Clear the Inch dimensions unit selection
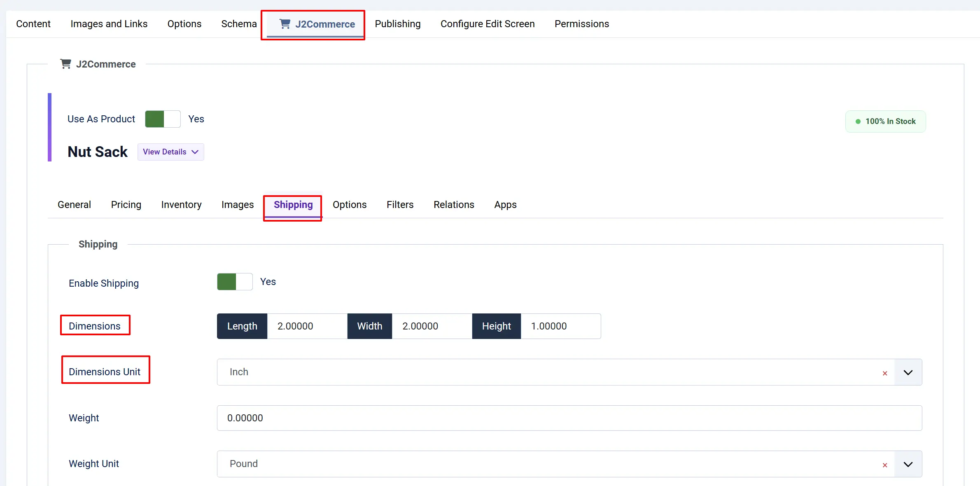The height and width of the screenshot is (486, 980). [x=885, y=373]
